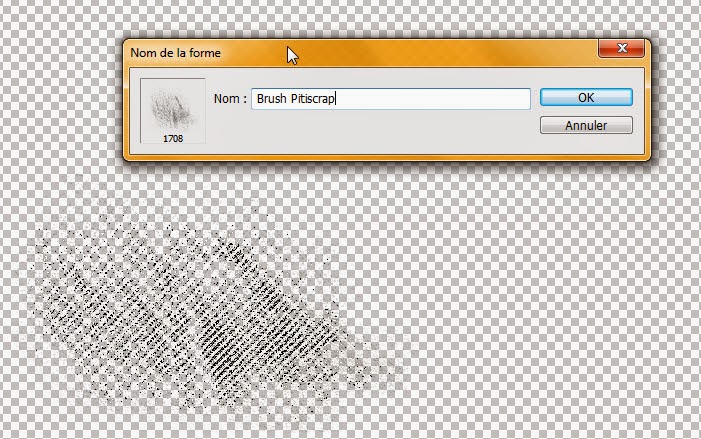
Task: Click the "Nom de la forme" title text
Action: coord(176,52)
